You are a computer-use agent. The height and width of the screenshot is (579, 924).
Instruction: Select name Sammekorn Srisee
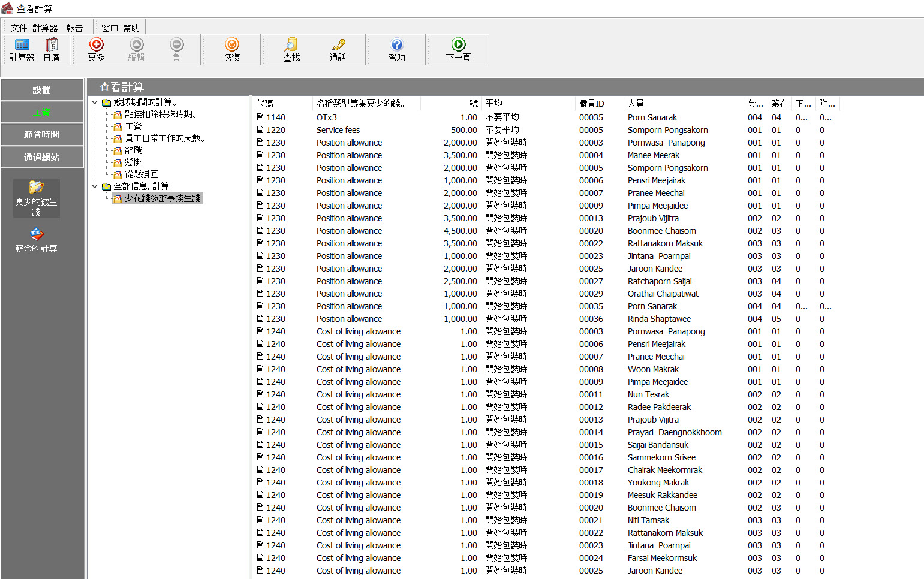661,457
